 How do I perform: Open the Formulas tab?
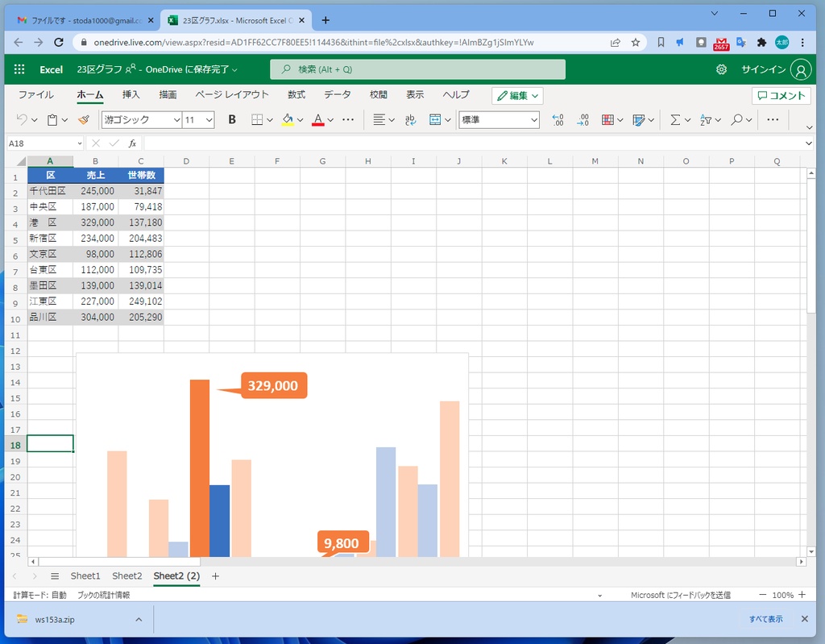(296, 95)
